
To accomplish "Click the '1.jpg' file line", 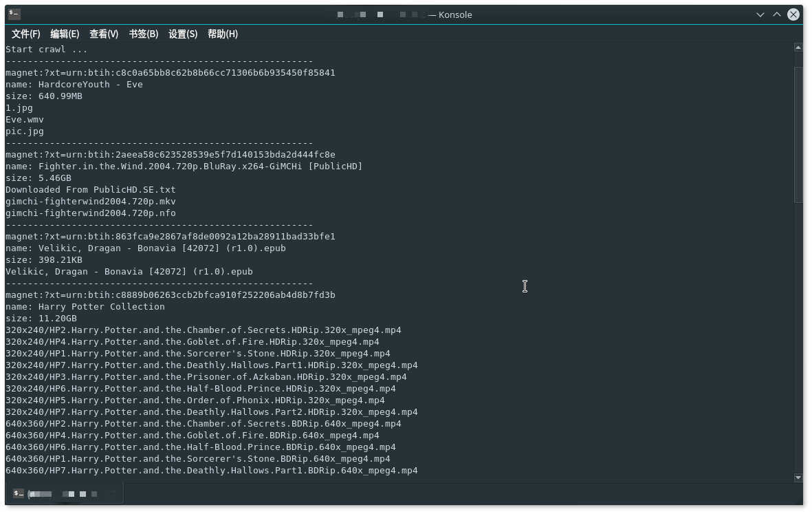I will [19, 108].
